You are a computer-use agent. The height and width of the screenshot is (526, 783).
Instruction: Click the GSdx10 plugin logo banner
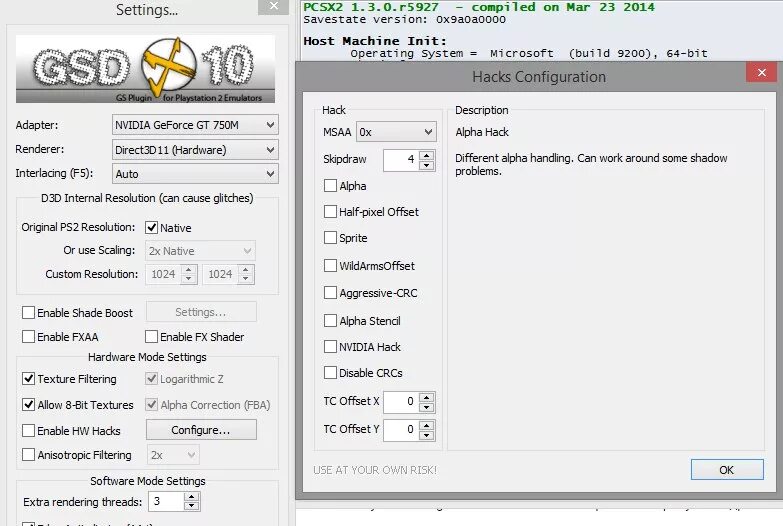pos(145,69)
